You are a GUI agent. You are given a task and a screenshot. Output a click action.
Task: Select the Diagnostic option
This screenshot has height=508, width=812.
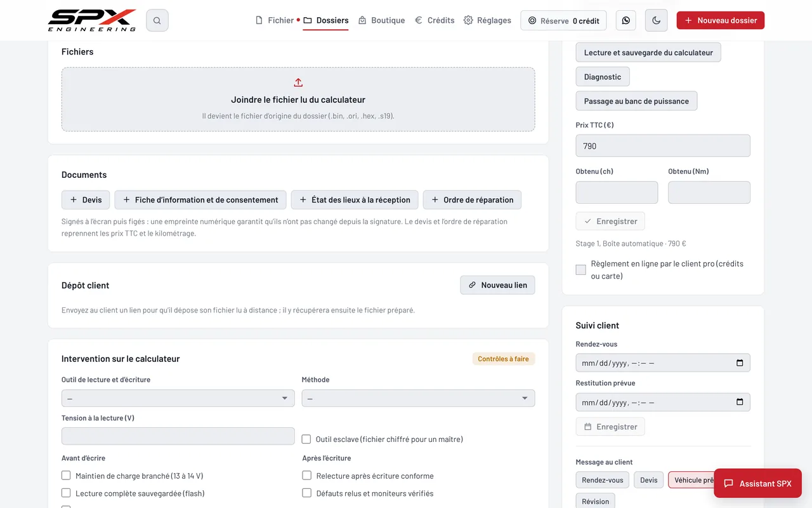603,77
